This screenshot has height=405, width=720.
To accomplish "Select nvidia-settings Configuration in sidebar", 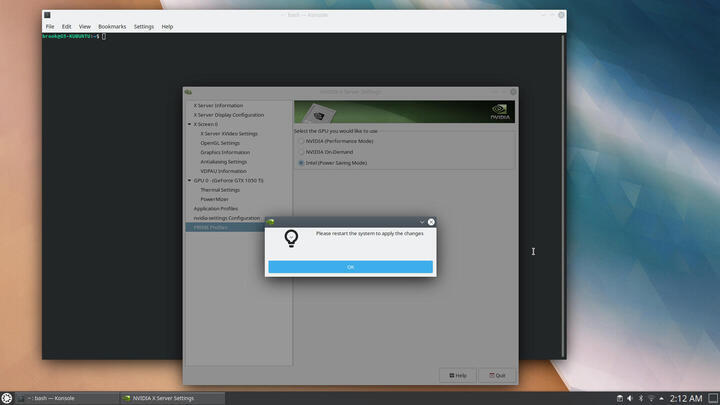I will [x=226, y=218].
